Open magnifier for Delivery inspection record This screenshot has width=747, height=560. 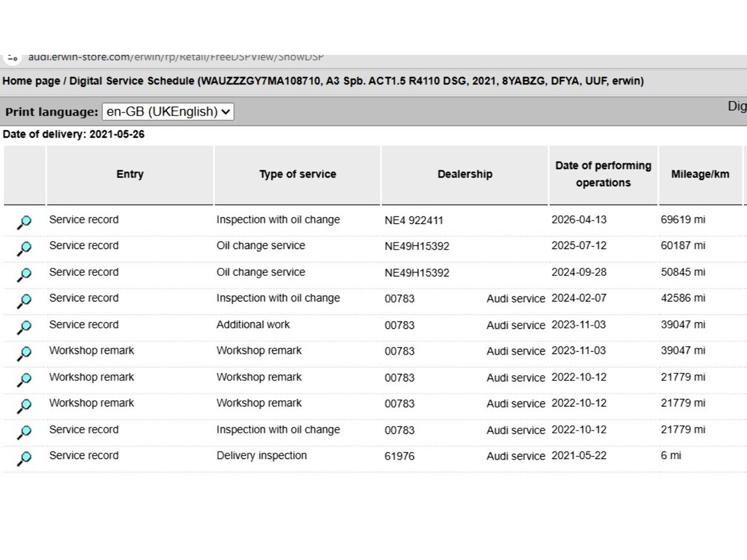24,459
